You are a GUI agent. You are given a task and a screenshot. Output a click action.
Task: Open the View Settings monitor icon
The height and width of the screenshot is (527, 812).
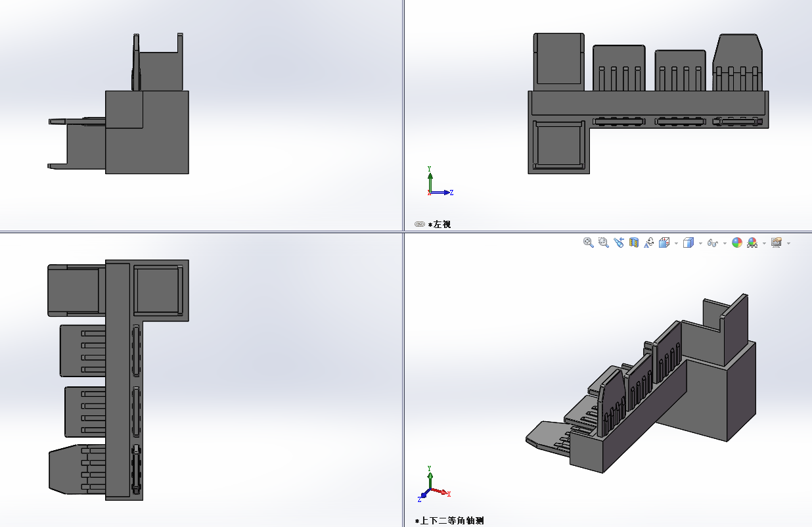pos(777,242)
